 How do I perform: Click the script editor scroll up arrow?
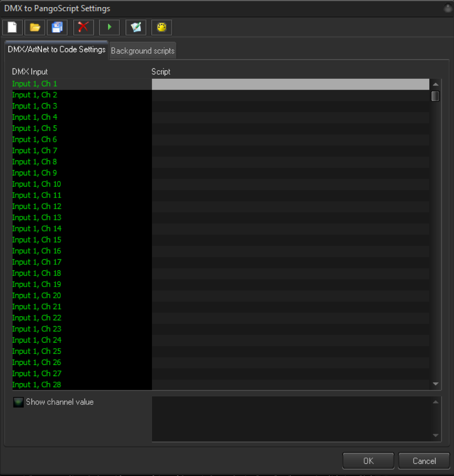tap(435, 402)
